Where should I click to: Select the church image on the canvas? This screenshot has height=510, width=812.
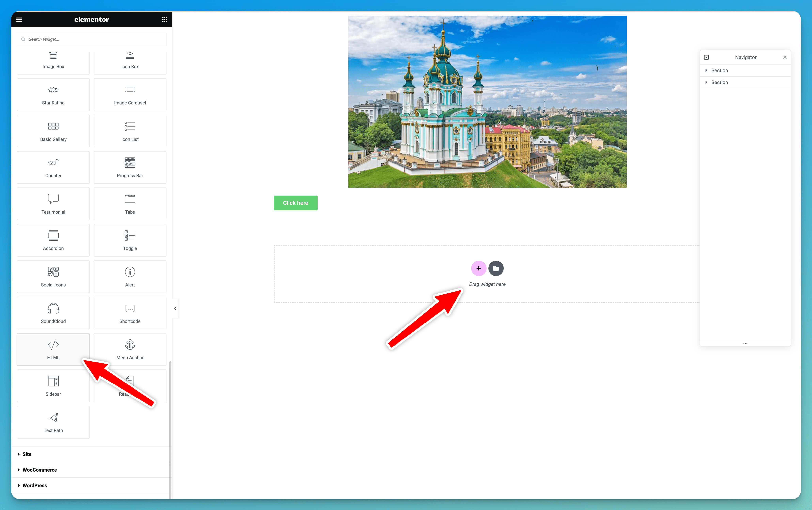(487, 102)
